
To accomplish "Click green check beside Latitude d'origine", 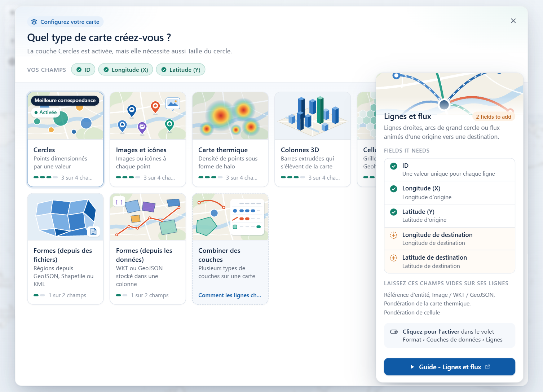I will [394, 212].
